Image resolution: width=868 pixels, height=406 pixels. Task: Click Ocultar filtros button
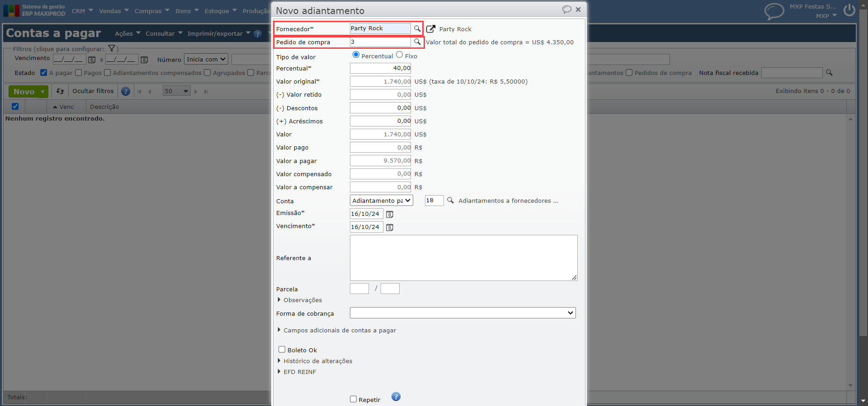(x=93, y=91)
